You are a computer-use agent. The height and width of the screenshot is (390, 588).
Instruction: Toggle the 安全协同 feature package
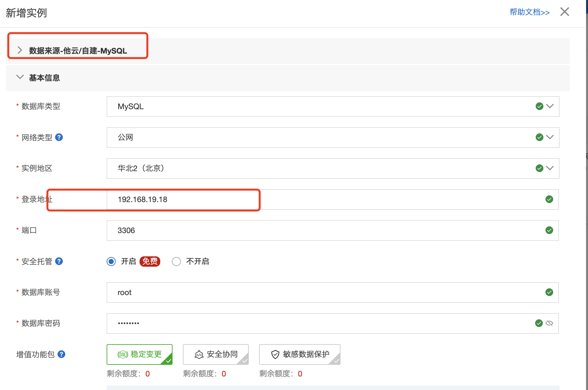pyautogui.click(x=216, y=354)
